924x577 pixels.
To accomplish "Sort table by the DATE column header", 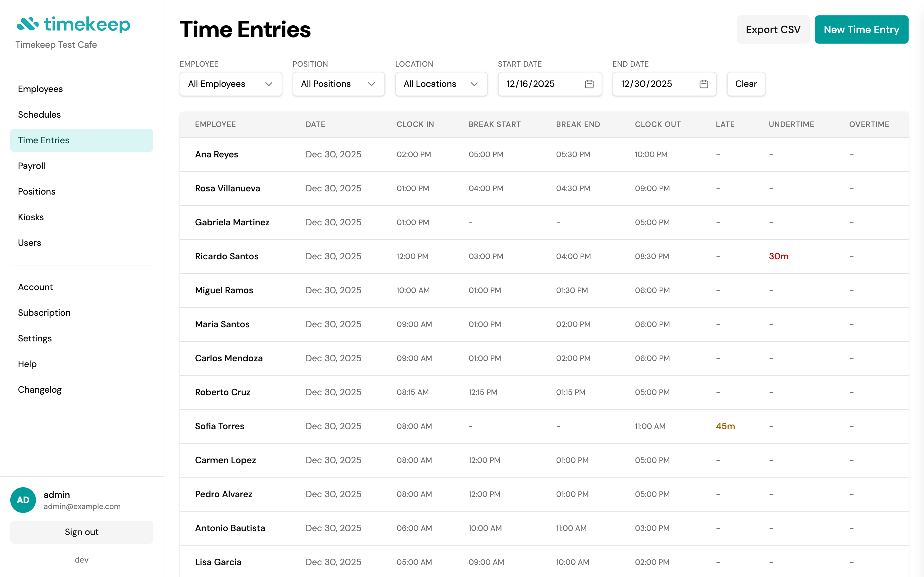I will point(315,124).
